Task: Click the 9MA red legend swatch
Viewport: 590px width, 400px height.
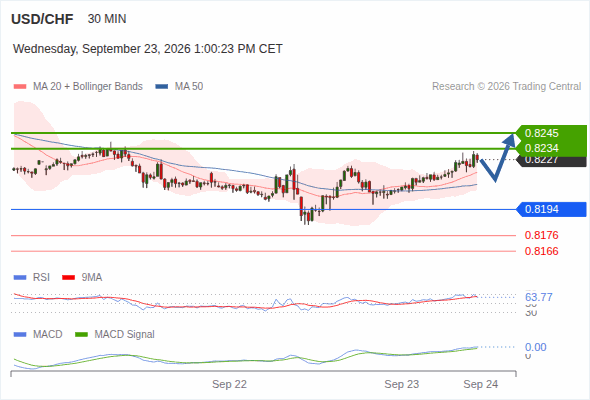Action: click(68, 278)
